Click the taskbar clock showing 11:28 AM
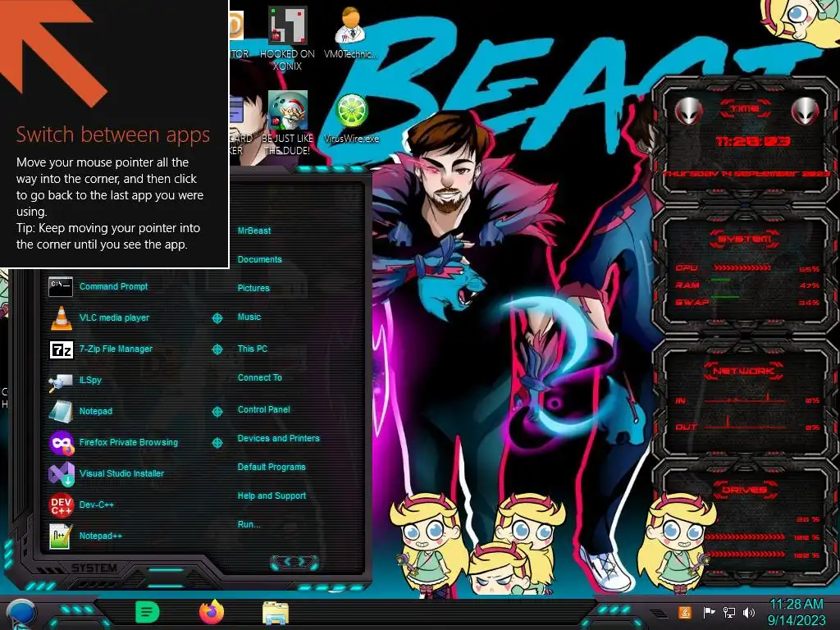The image size is (840, 630). pyautogui.click(x=796, y=605)
